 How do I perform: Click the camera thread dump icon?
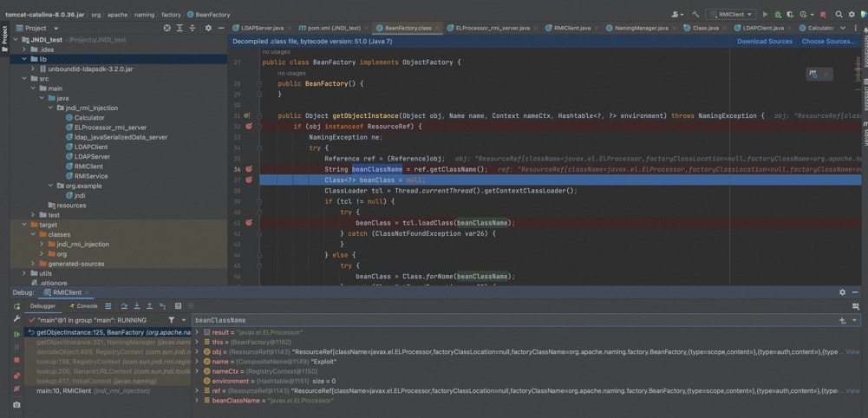16,405
